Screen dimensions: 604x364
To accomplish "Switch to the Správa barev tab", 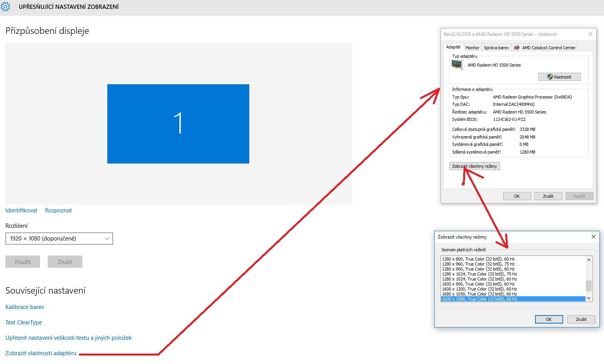I will click(496, 48).
